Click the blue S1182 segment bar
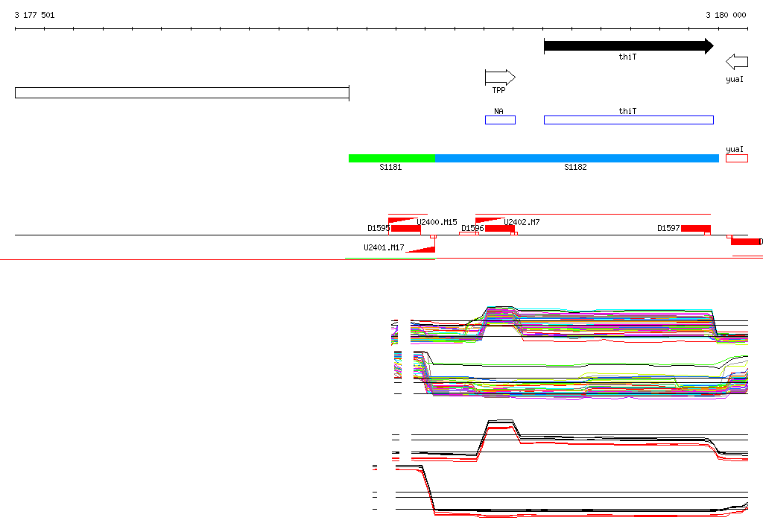763x532 pixels. [577, 158]
